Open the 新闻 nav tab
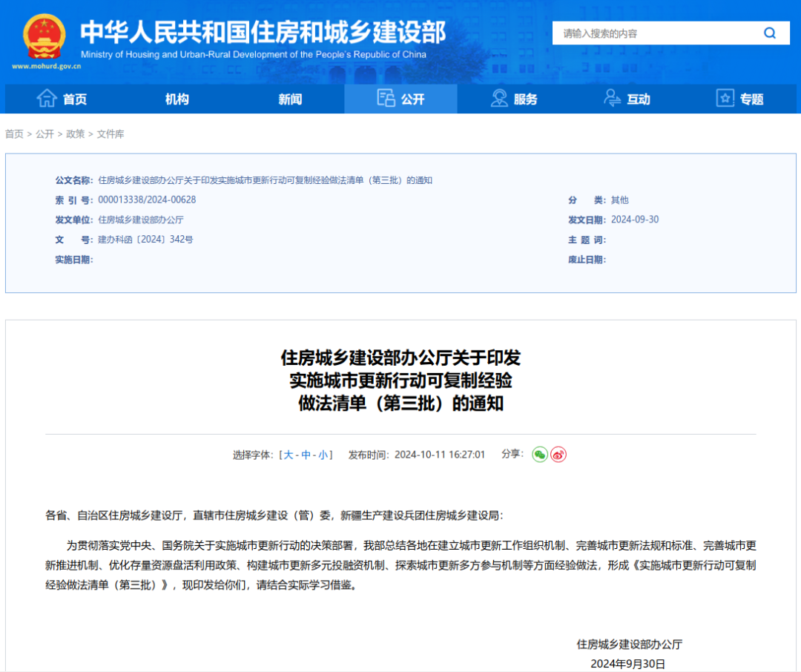This screenshot has height=672, width=801. (x=290, y=99)
